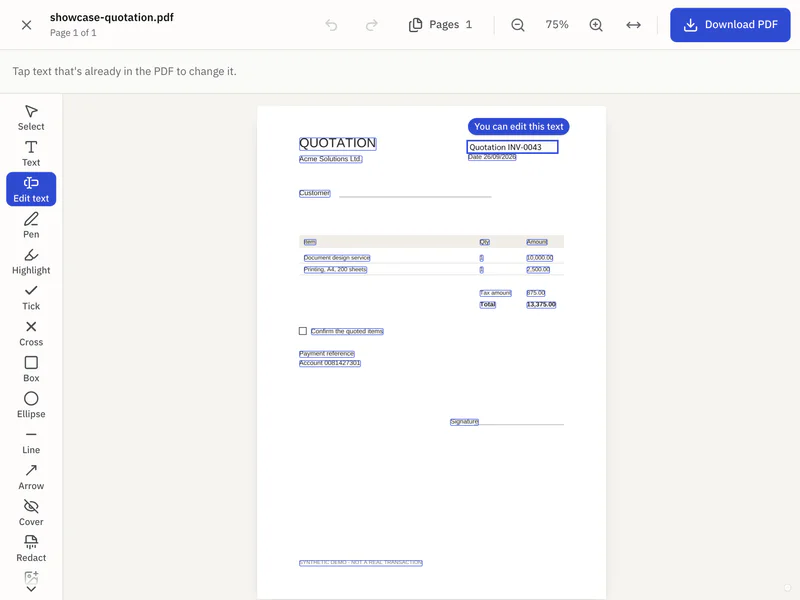800x600 pixels.
Task: Edit the Account 0081427301 text
Action: point(330,363)
